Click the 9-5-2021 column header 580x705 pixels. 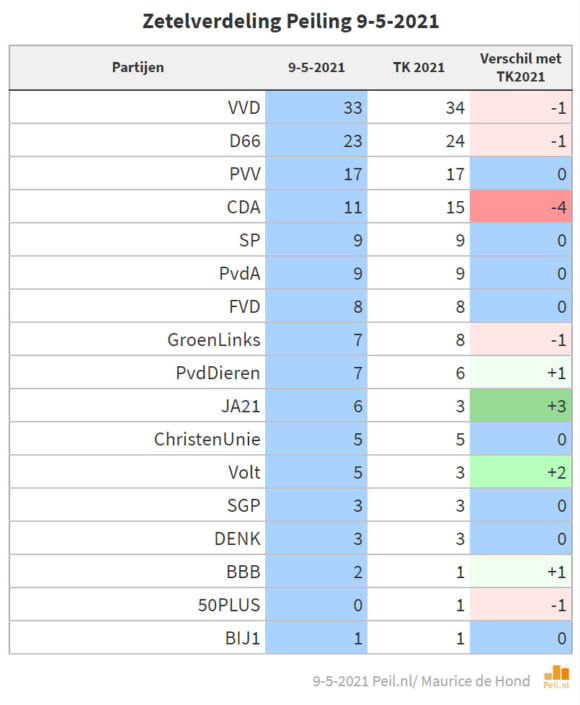(x=317, y=67)
